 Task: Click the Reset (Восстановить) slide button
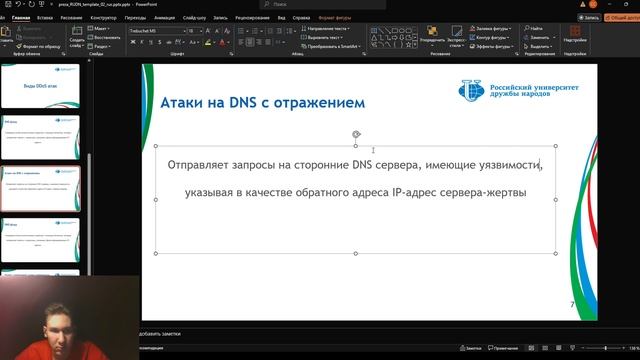(x=104, y=38)
